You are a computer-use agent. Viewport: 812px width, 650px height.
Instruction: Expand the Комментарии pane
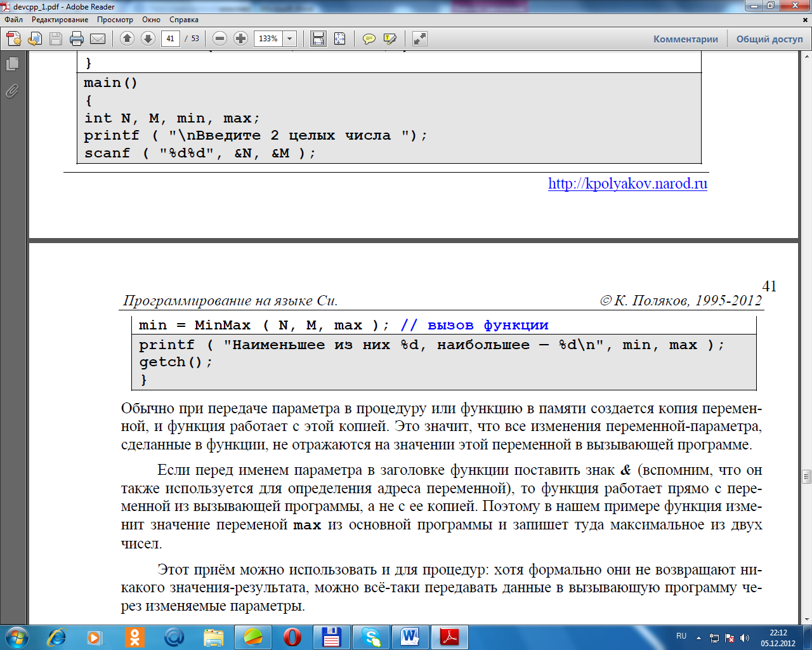click(x=685, y=39)
